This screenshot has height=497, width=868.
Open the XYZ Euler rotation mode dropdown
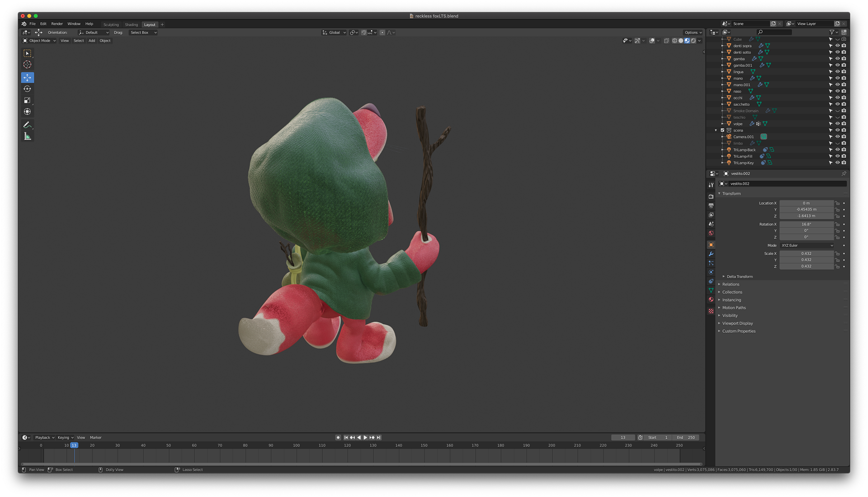pyautogui.click(x=807, y=246)
